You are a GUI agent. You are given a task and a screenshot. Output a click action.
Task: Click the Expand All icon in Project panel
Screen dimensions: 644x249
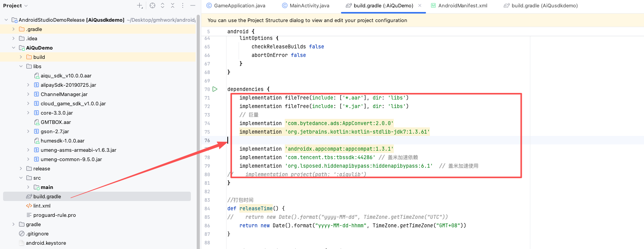click(x=163, y=5)
